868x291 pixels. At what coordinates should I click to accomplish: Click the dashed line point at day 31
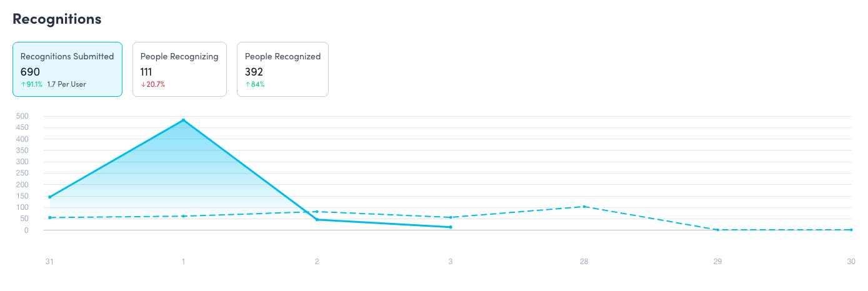(x=49, y=217)
